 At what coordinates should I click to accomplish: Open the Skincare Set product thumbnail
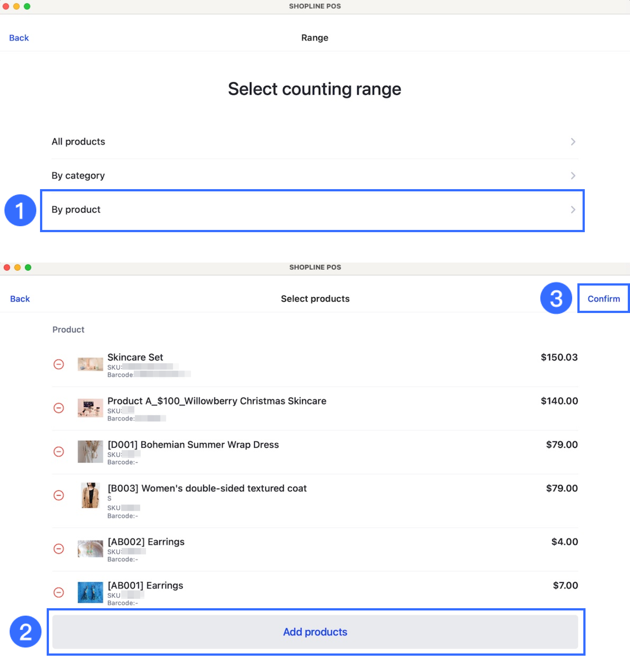(90, 364)
